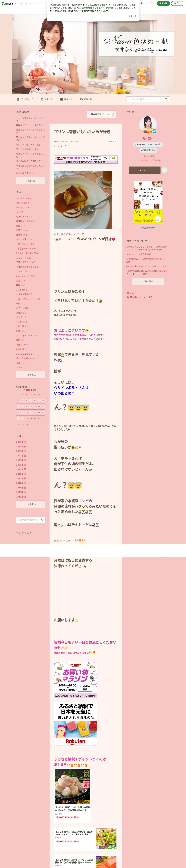Screen dimensions: 186x868
Task: Open theme nanaレシピ ( 121 )
Action: click(x=25, y=276)
